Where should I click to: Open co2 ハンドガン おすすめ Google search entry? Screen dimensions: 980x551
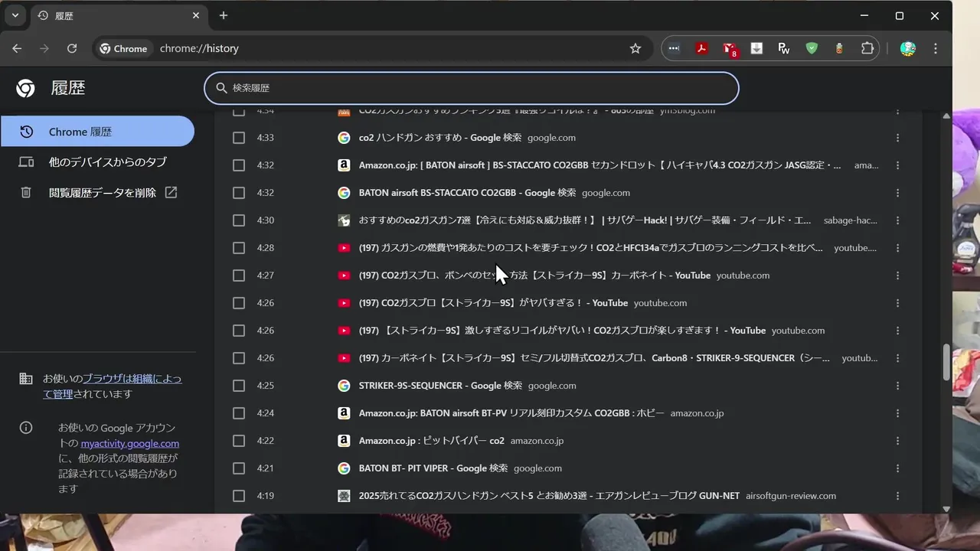tap(440, 138)
